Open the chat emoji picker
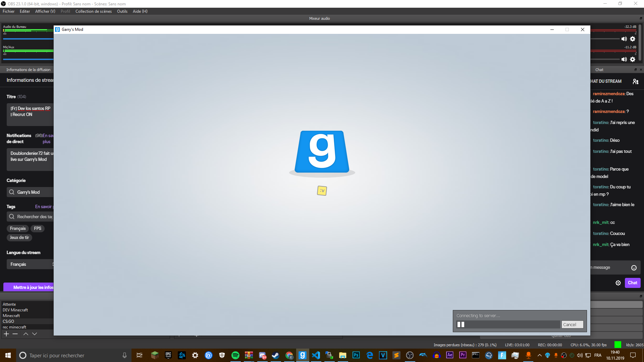Viewport: 644px width, 362px height. pos(634,267)
